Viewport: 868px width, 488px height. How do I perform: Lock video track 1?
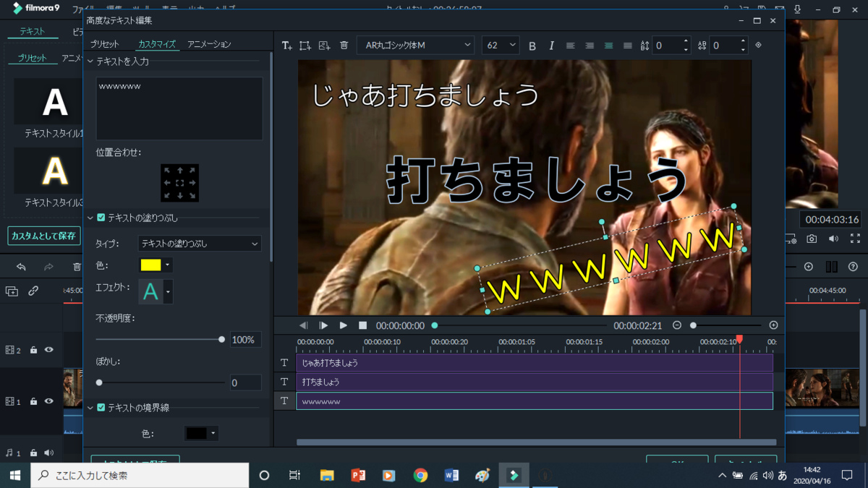pos(33,401)
